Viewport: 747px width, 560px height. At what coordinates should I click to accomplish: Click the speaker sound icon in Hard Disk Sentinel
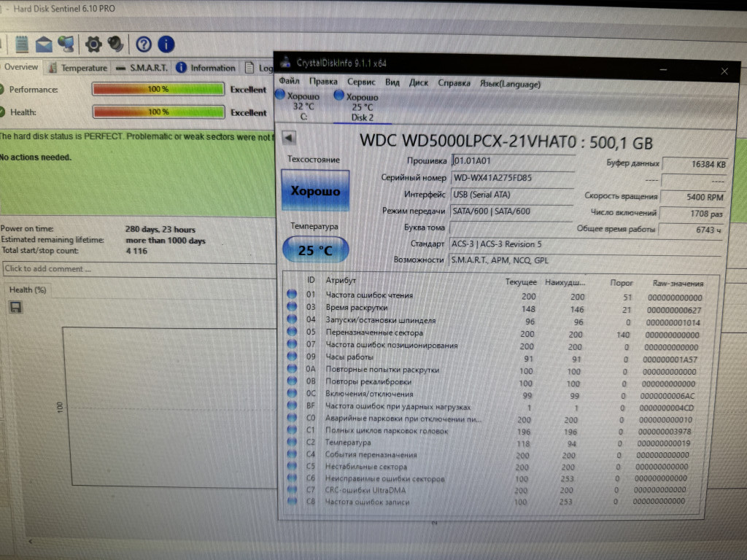(115, 44)
